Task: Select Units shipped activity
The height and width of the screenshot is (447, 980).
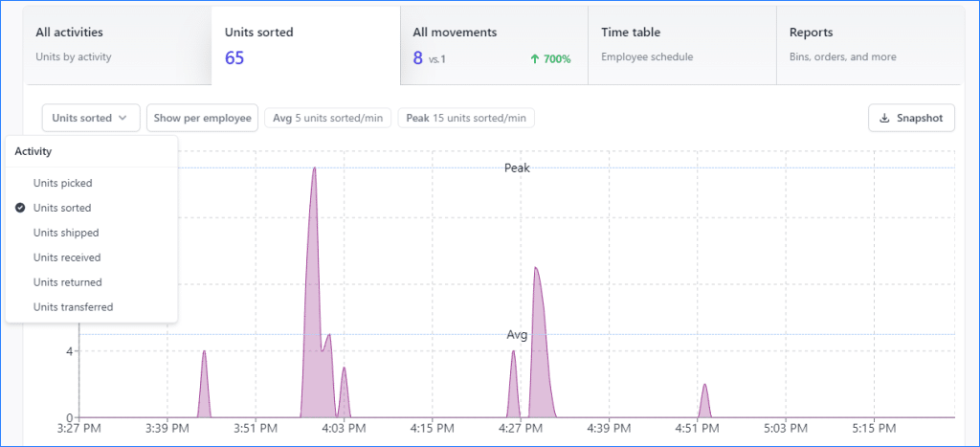Action: tap(91, 233)
